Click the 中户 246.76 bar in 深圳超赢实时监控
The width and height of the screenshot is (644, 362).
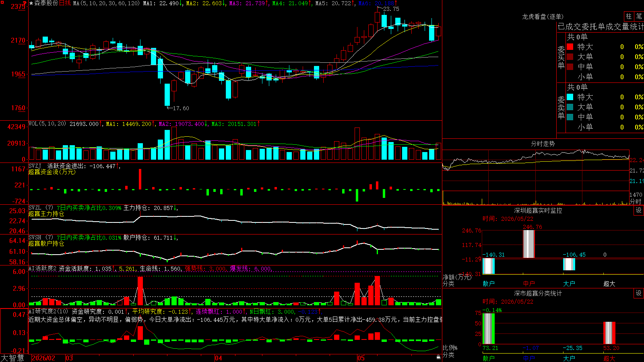529,244
